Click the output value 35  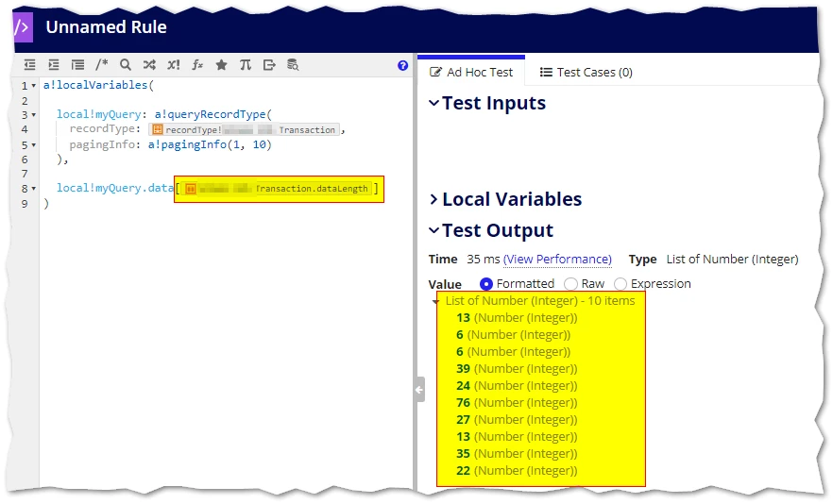pos(463,454)
